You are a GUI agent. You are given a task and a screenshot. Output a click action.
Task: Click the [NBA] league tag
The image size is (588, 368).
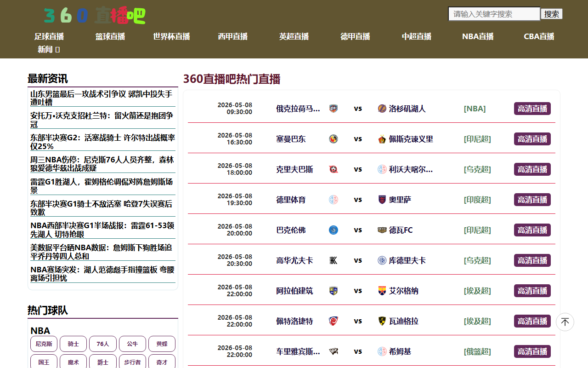pyautogui.click(x=475, y=109)
